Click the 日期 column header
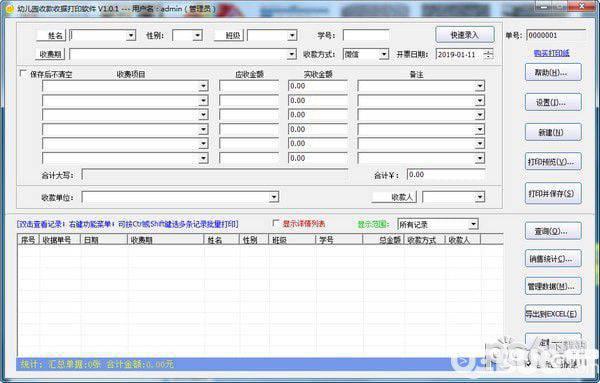 pyautogui.click(x=104, y=240)
